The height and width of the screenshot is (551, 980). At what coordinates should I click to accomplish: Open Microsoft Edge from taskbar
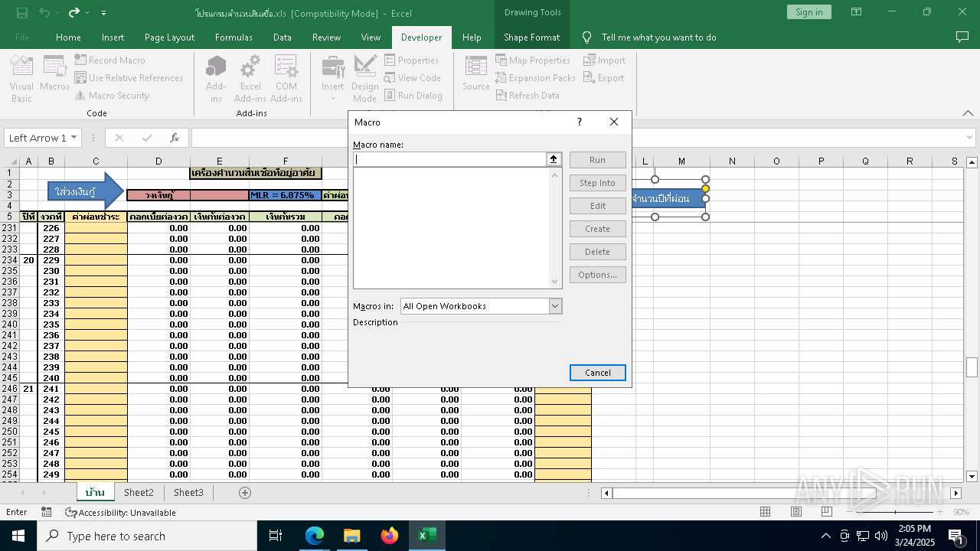pos(315,536)
